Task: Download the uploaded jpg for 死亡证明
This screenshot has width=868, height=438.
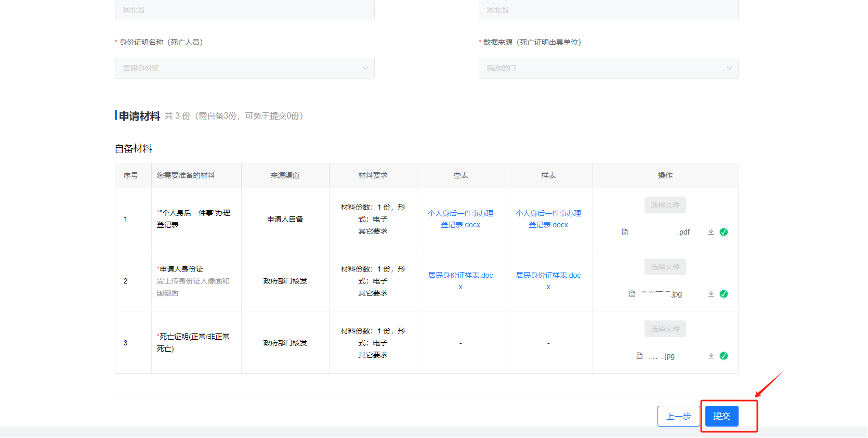Action: tap(711, 356)
